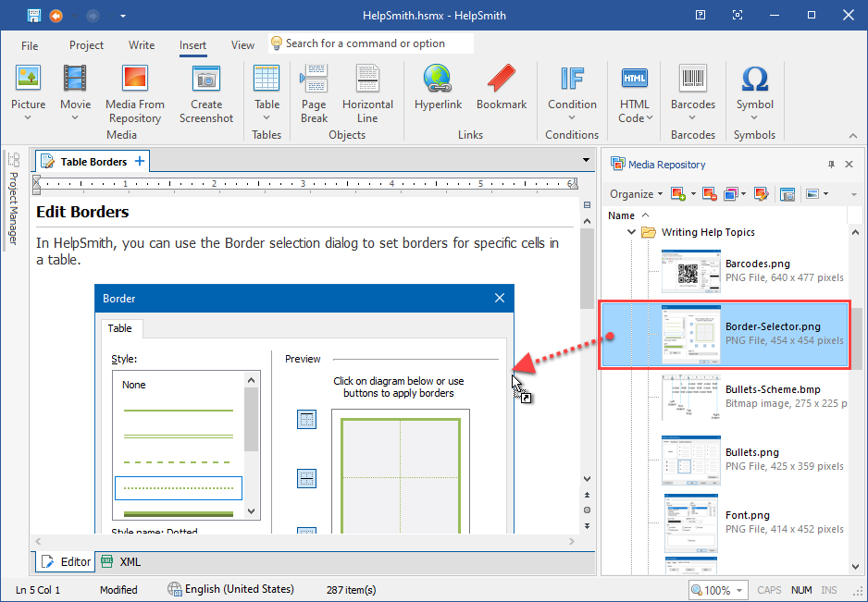Switch to the Write ribbon tab
The image size is (868, 602).
[x=142, y=45]
